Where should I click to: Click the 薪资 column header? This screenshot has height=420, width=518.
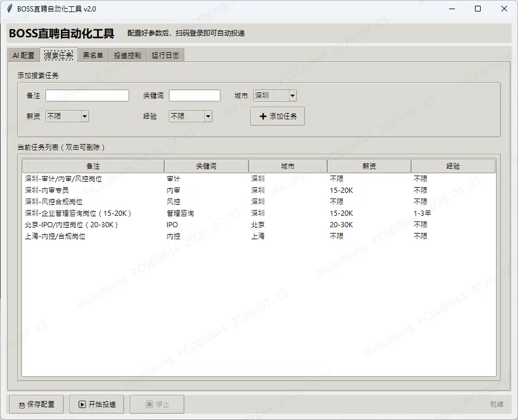click(x=369, y=166)
